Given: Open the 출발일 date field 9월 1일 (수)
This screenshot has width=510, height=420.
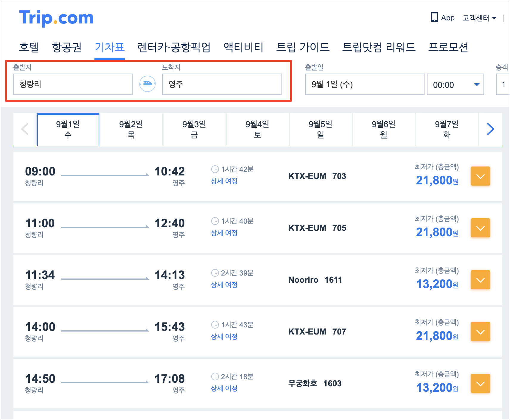Looking at the screenshot, I should pyautogui.click(x=365, y=84).
